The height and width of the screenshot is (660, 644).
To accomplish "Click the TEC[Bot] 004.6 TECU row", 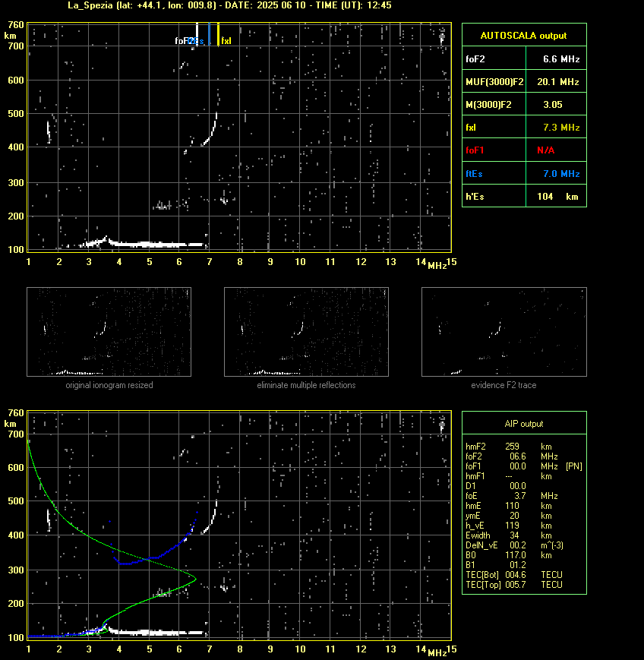I will 514,575.
